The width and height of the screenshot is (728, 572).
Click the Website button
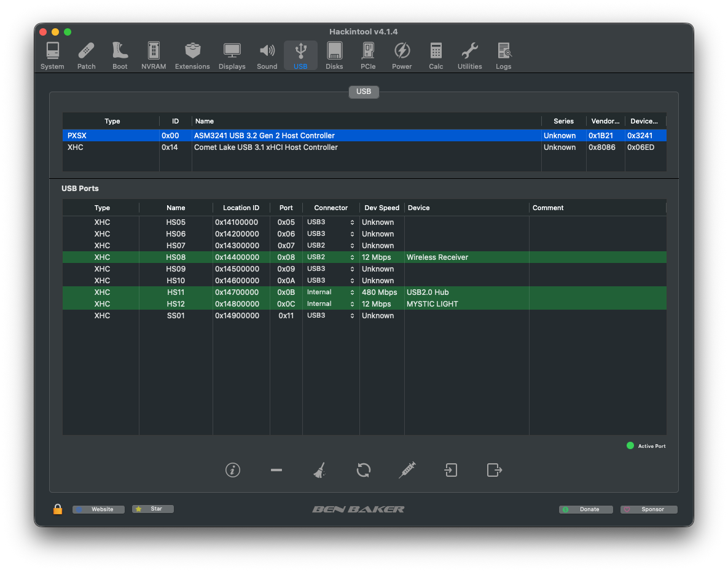pyautogui.click(x=99, y=509)
